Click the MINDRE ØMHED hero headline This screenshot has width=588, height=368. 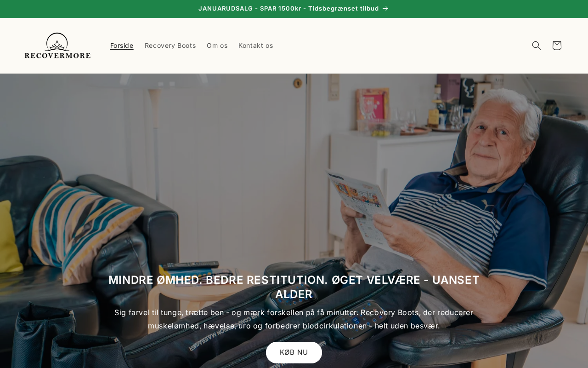point(294,287)
